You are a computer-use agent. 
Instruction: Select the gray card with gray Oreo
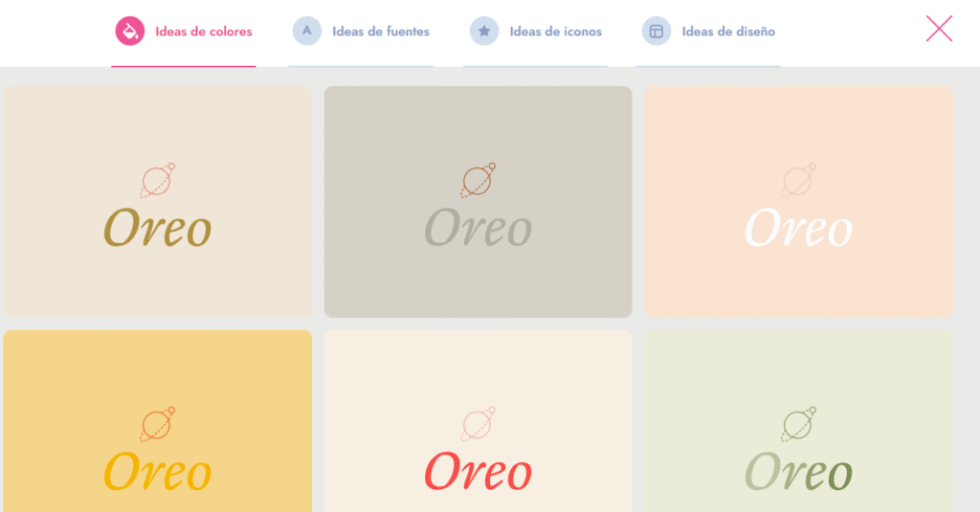pos(479,201)
